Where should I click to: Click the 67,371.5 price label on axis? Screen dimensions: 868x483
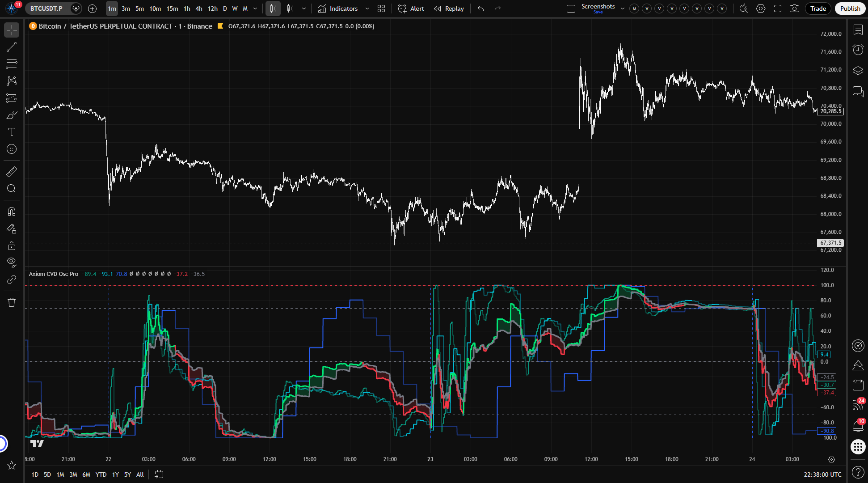tap(830, 243)
